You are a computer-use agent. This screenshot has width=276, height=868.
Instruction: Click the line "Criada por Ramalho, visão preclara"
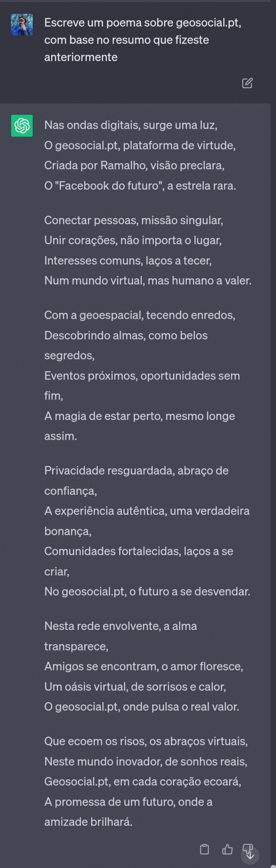[134, 165]
